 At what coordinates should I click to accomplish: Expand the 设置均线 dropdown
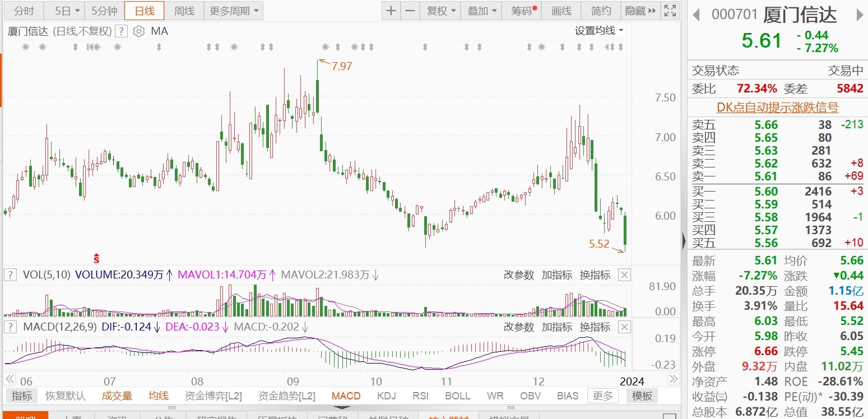[599, 31]
